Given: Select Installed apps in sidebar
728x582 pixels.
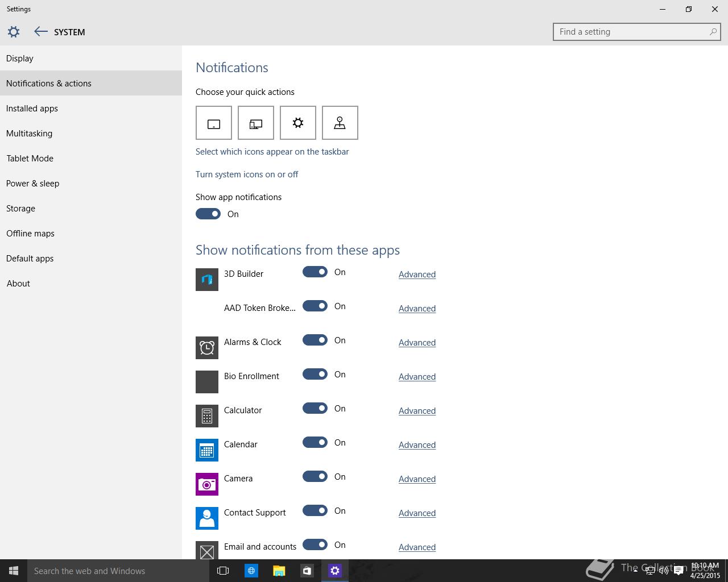Looking at the screenshot, I should coord(91,108).
